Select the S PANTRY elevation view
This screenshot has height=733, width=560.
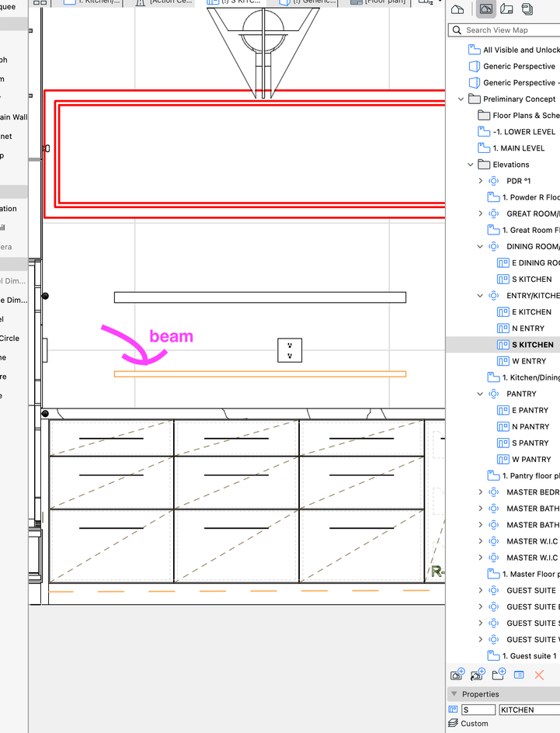click(523, 443)
